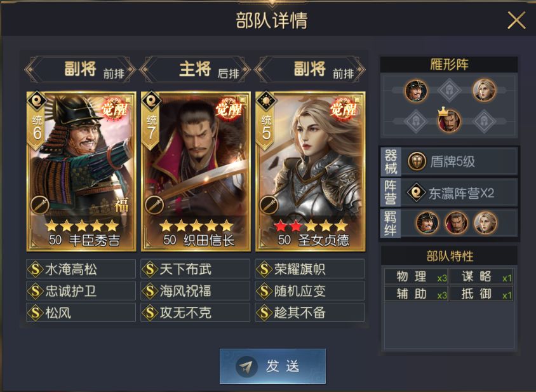Click the 物理 x3 troop trait
Viewport: 536px width, 392px height.
(x=416, y=277)
